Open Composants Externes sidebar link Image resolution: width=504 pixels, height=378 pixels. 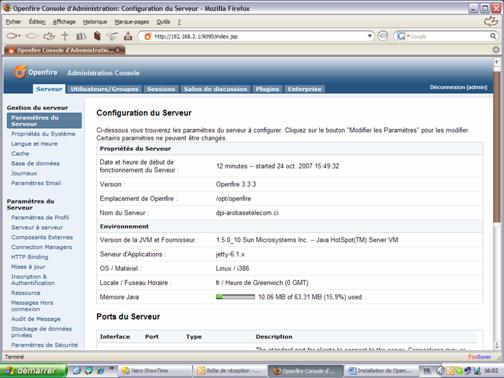click(x=42, y=237)
